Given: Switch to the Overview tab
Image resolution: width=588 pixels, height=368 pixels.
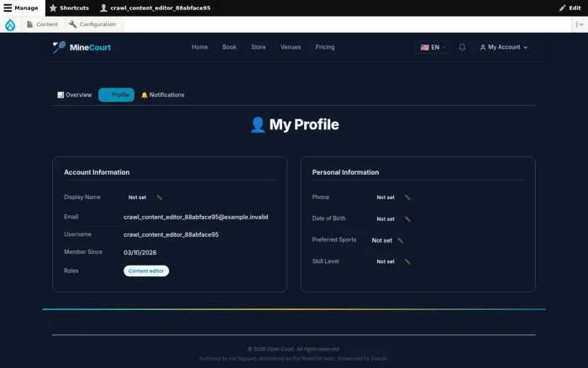Looking at the screenshot, I should point(74,95).
